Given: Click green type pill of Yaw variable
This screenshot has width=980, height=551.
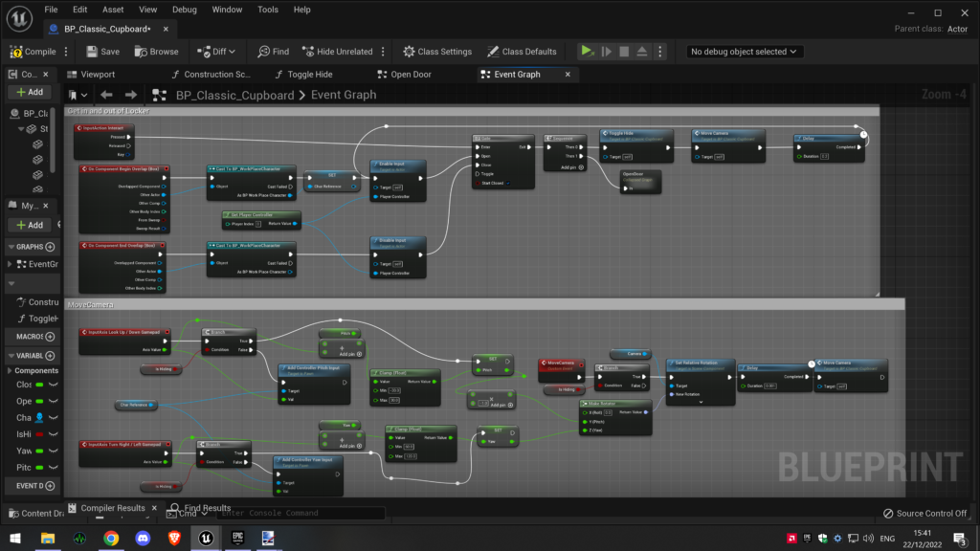Looking at the screenshot, I should [39, 451].
